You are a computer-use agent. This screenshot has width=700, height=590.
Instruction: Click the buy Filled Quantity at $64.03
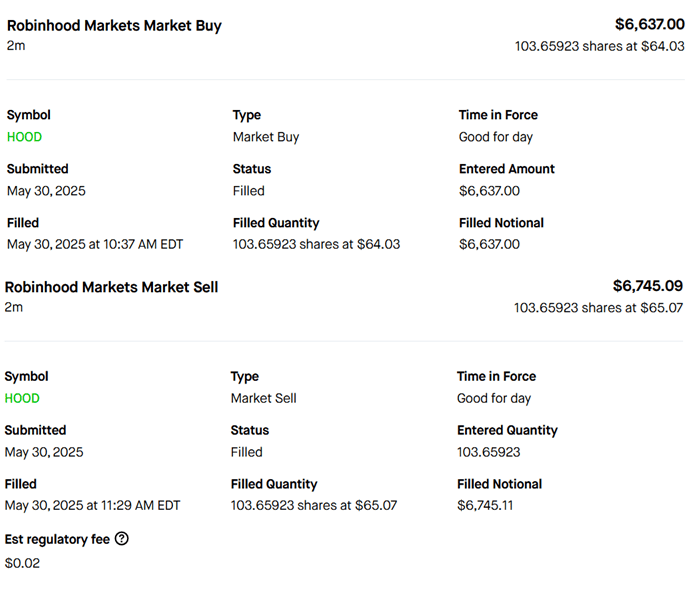pyautogui.click(x=316, y=244)
